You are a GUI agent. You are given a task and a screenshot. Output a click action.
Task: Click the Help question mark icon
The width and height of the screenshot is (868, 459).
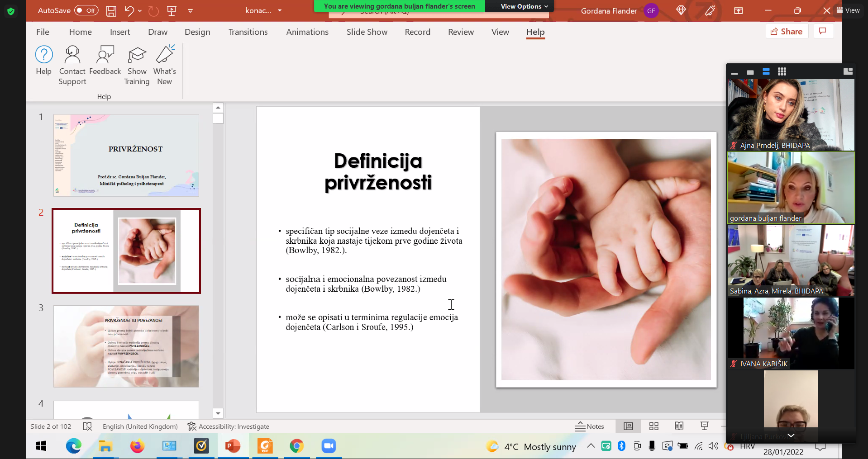pos(44,55)
